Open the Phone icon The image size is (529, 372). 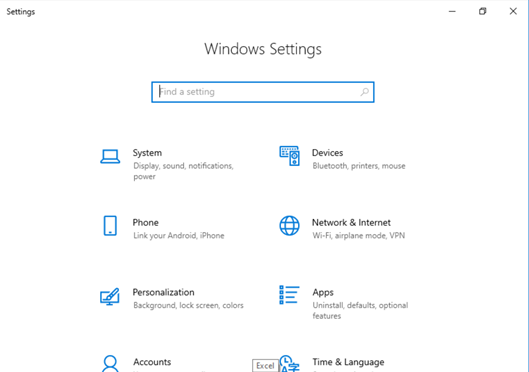tap(110, 226)
